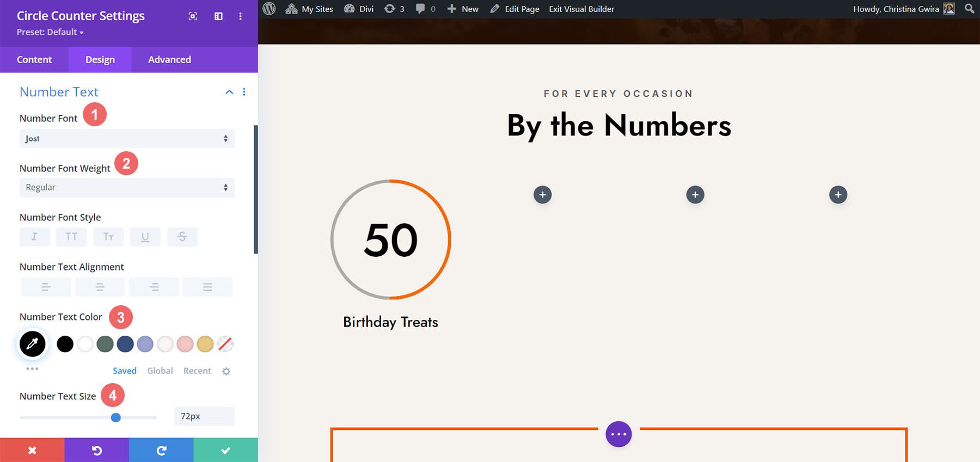980x462 pixels.
Task: Select the lavender color swatch
Action: [x=145, y=344]
